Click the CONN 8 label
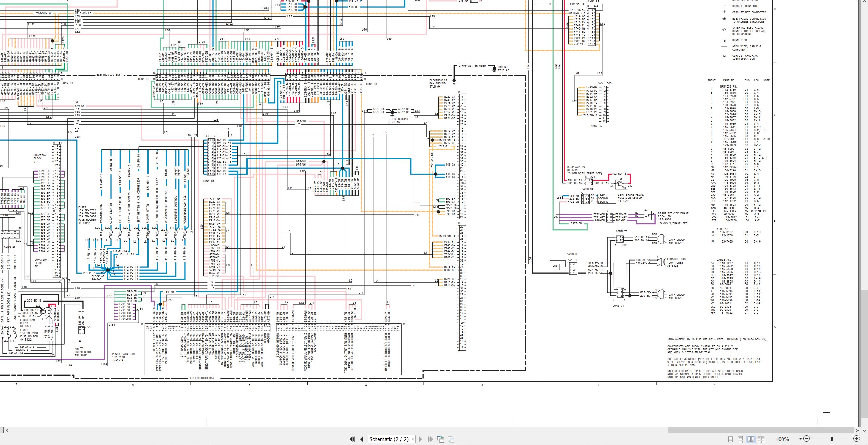 tap(572, 253)
